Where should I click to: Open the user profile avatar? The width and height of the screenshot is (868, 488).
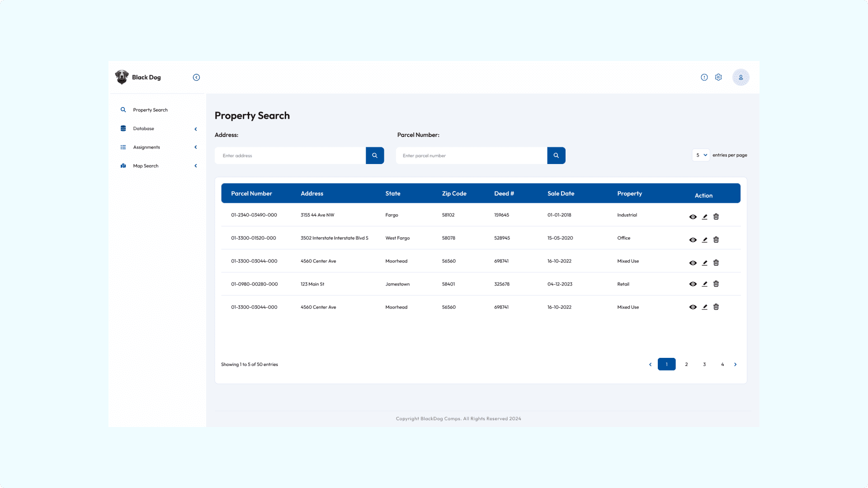741,77
